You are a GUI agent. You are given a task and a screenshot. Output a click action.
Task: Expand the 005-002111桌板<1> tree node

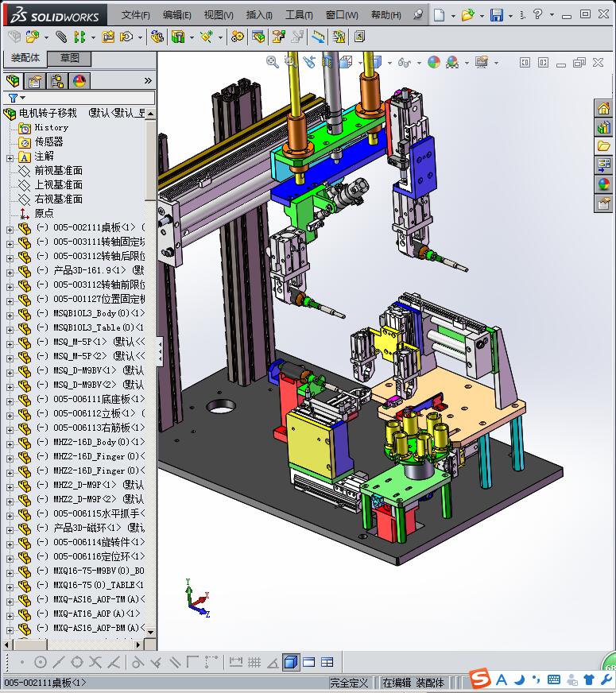tap(10, 230)
